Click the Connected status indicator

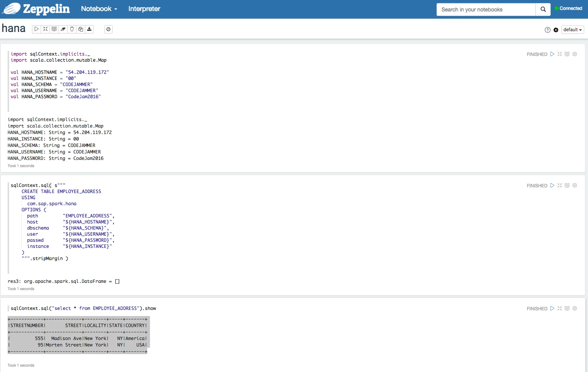click(569, 8)
